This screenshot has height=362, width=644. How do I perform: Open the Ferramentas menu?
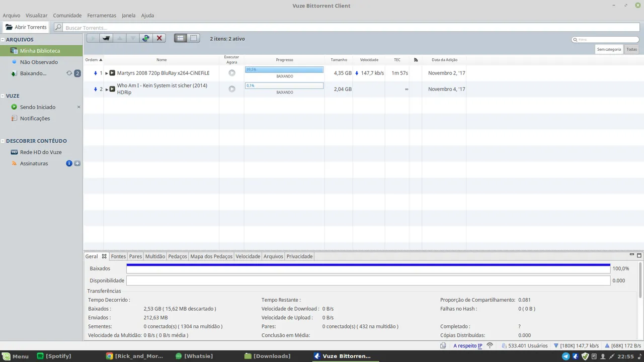102,16
